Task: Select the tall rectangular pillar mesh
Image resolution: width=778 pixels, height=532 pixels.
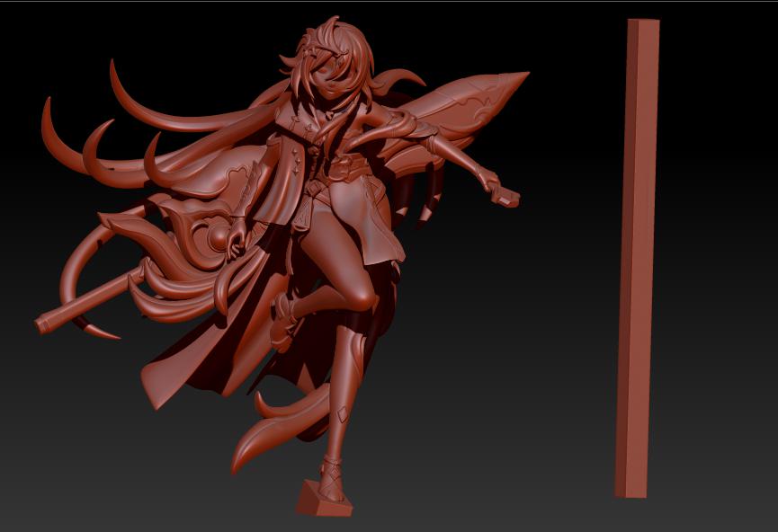Action: point(637,258)
